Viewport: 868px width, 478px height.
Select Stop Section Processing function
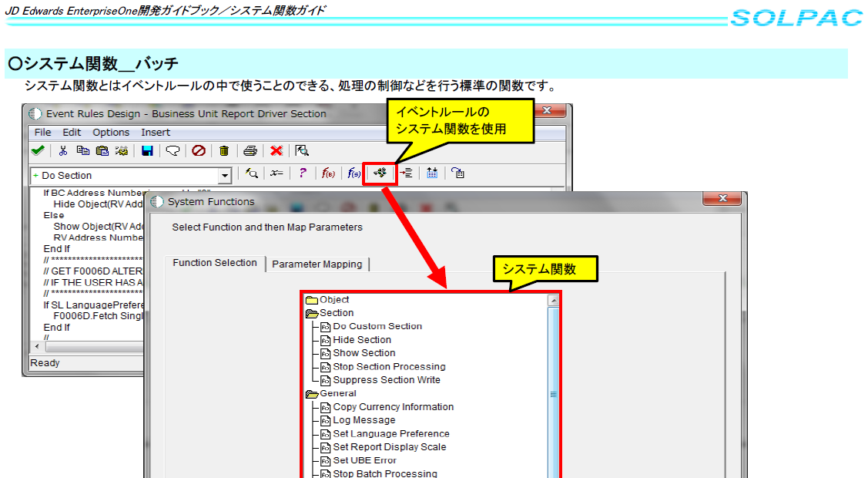pyautogui.click(x=389, y=367)
